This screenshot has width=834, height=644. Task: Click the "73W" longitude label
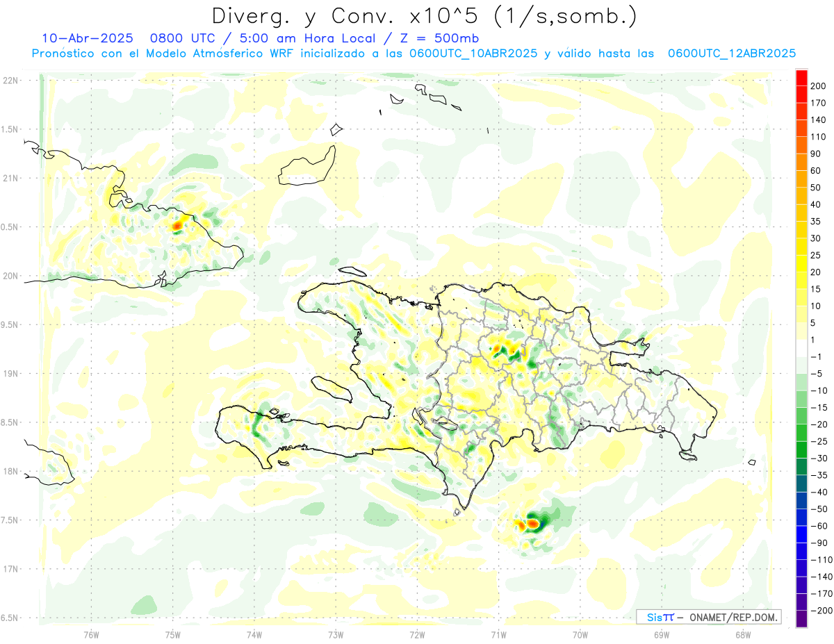pos(336,635)
